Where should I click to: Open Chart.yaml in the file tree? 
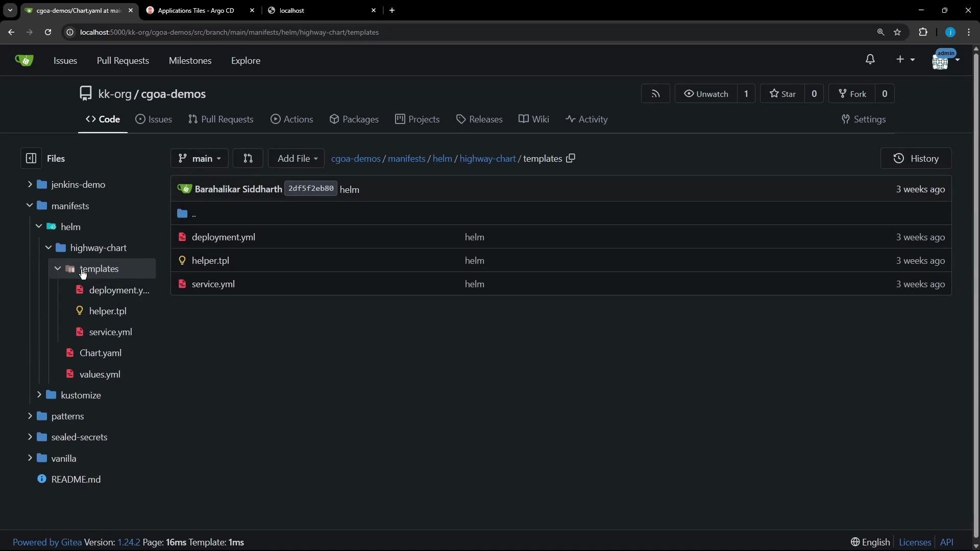101,353
